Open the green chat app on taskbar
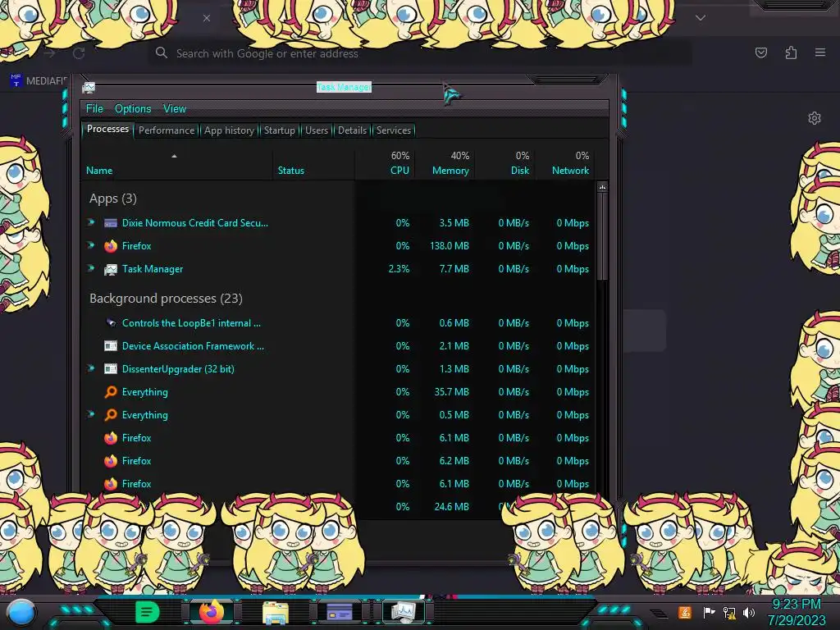Image resolution: width=840 pixels, height=630 pixels. coord(147,612)
